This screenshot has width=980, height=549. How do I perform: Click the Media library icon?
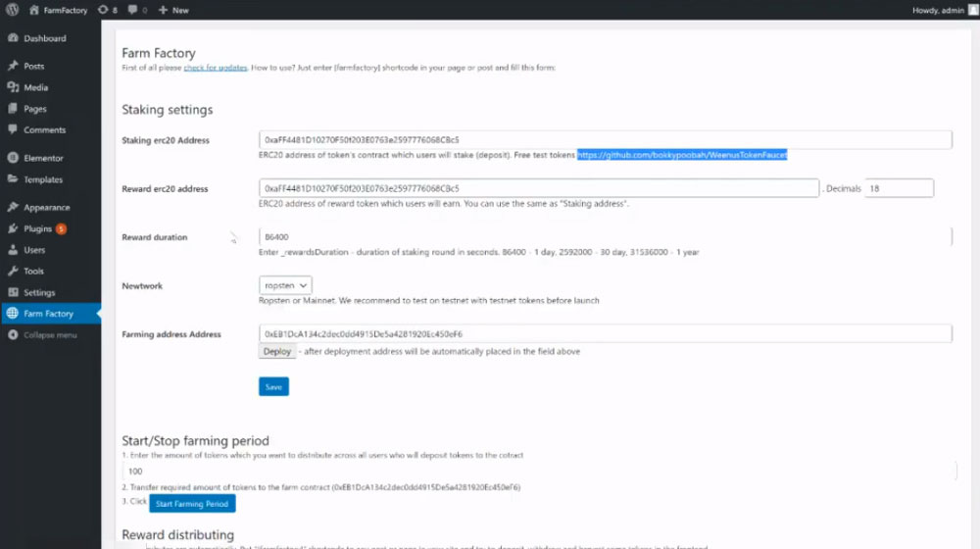click(13, 87)
